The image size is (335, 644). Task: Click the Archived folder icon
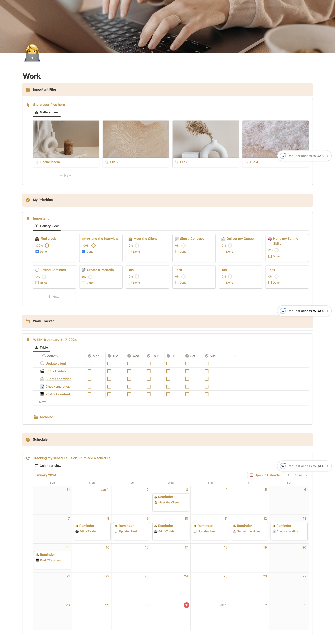[36, 417]
